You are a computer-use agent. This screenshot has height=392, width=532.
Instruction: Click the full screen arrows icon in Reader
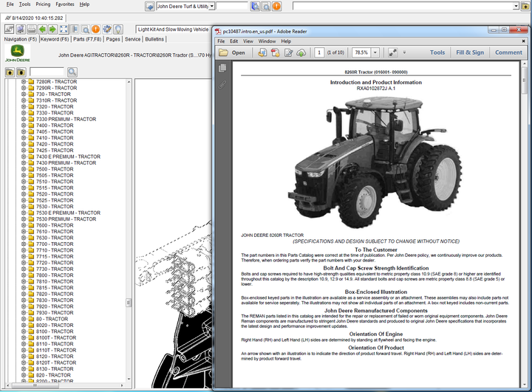(392, 52)
